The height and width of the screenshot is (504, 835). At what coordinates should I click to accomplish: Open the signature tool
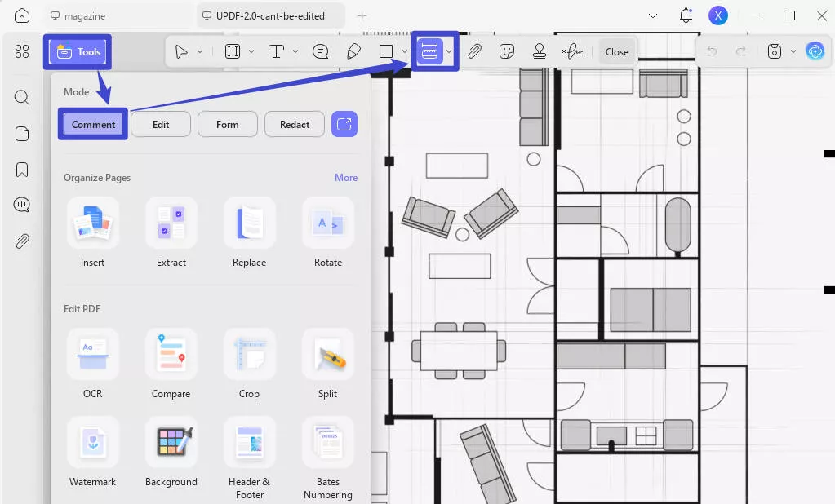click(x=572, y=51)
